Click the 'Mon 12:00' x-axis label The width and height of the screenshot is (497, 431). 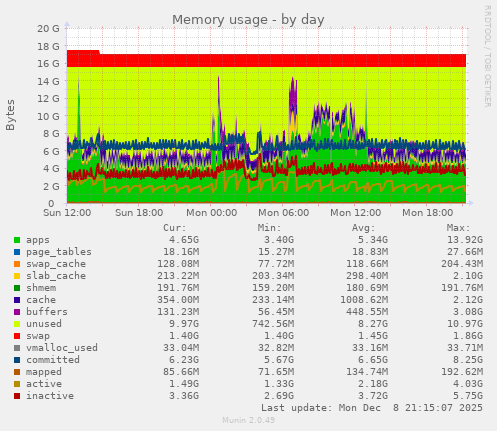point(356,213)
